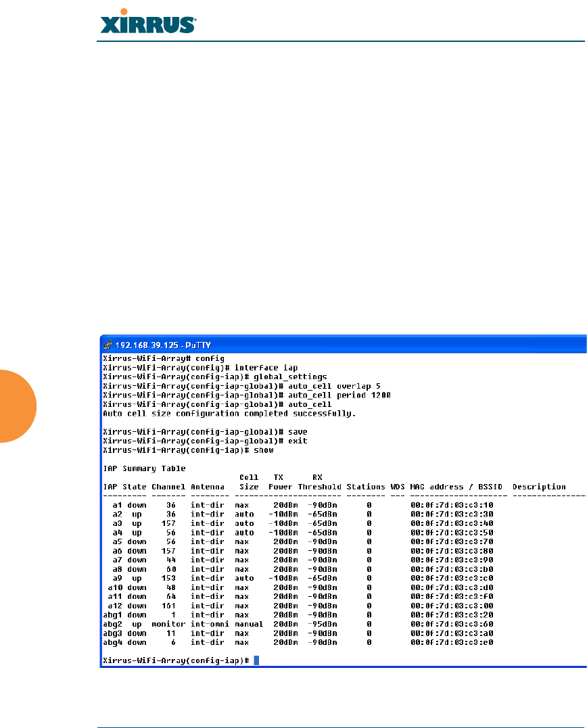Click the IAP name 'a1' in the table
Screen dimensions: 587x728
pyautogui.click(x=117, y=505)
